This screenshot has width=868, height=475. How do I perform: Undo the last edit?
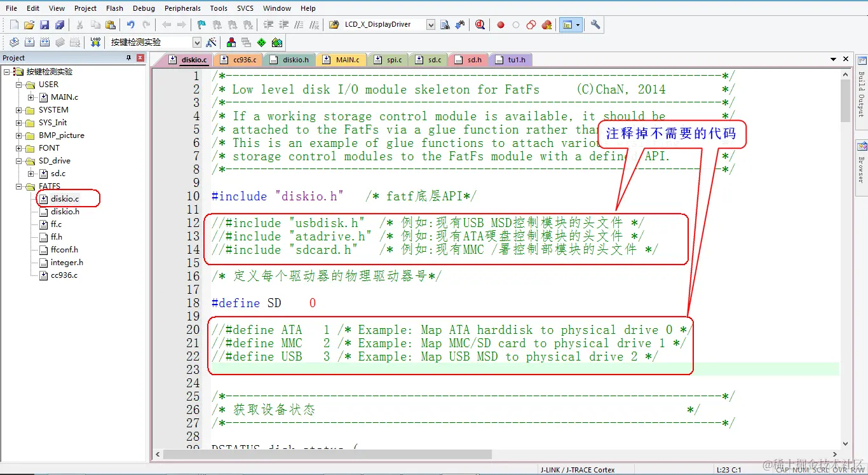(131, 25)
